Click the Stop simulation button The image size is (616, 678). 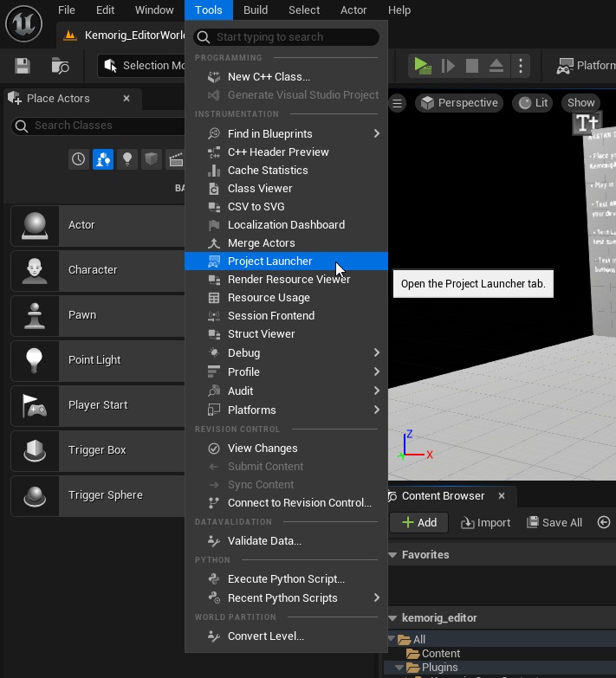tap(472, 66)
